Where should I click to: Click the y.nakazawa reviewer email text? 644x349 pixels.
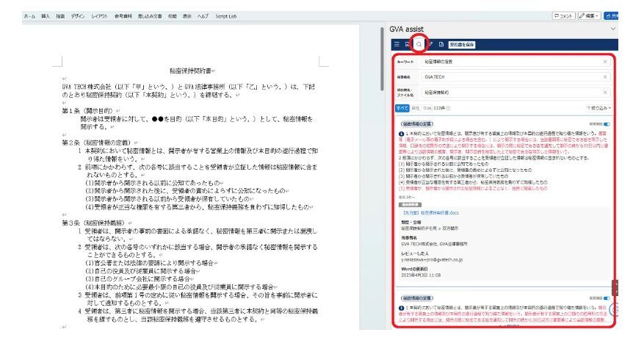pos(432,260)
